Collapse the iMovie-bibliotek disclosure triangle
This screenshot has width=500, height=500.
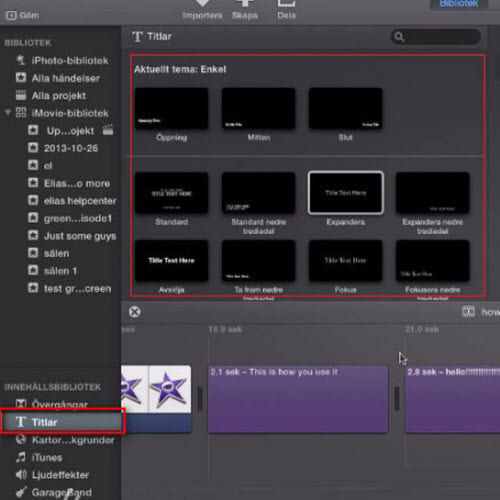[x=7, y=112]
